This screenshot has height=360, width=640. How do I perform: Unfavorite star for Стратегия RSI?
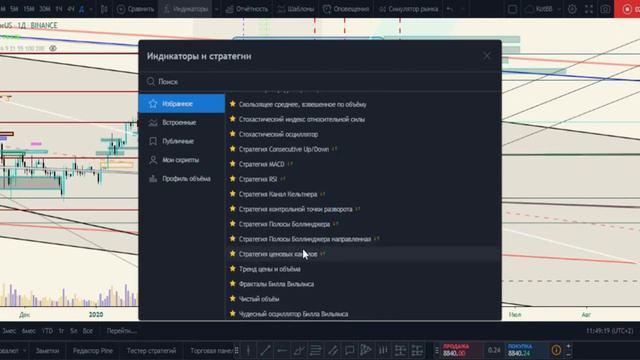click(x=233, y=179)
